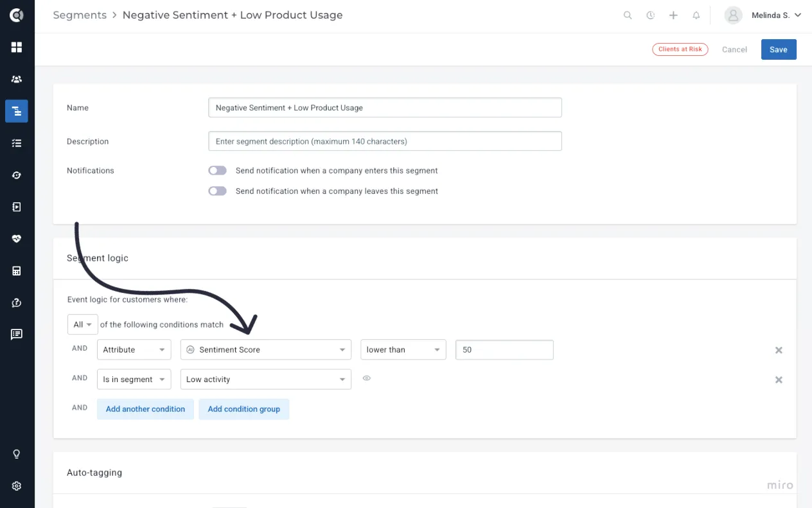812x508 pixels.
Task: Open the customers people icon in sidebar
Action: click(x=17, y=79)
